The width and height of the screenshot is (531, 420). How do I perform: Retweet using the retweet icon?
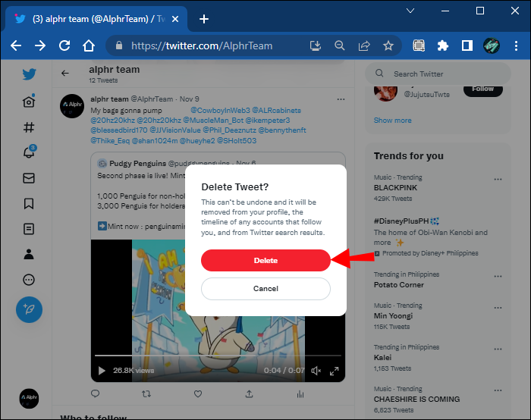pos(146,394)
